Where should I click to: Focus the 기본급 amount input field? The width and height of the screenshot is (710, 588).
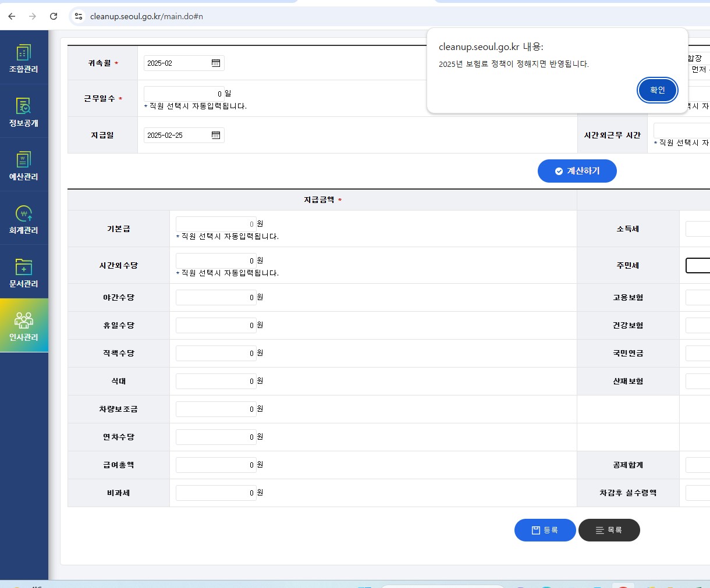[x=215, y=224]
